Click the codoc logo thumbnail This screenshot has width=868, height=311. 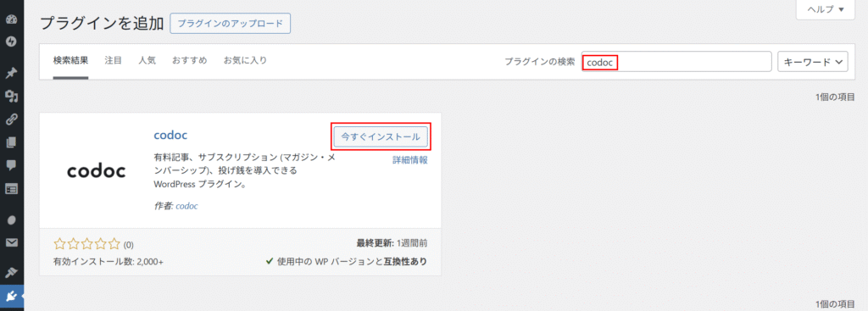pyautogui.click(x=97, y=170)
